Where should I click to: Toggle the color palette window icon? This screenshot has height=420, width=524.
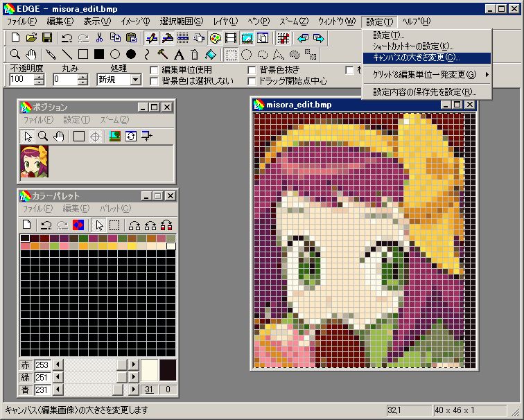[215, 37]
